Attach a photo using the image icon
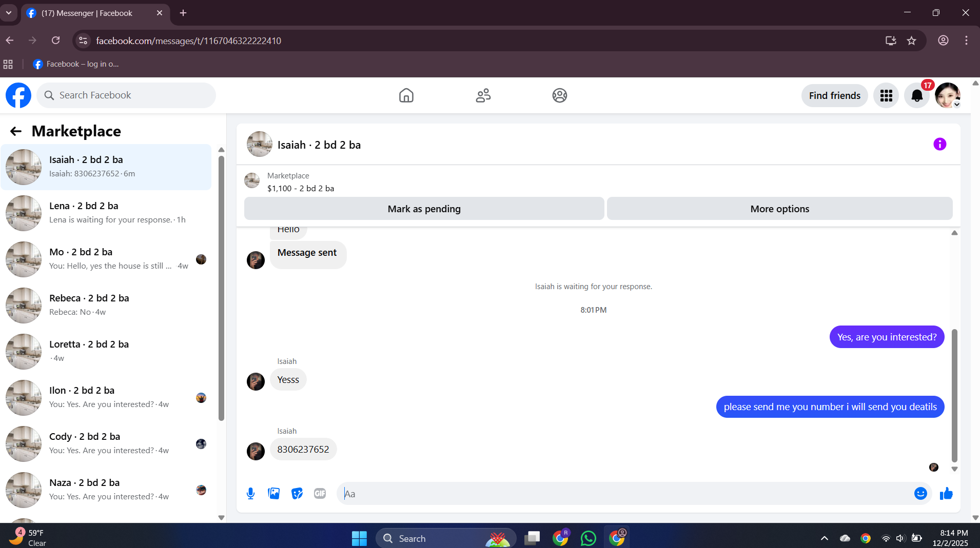 [x=274, y=494]
